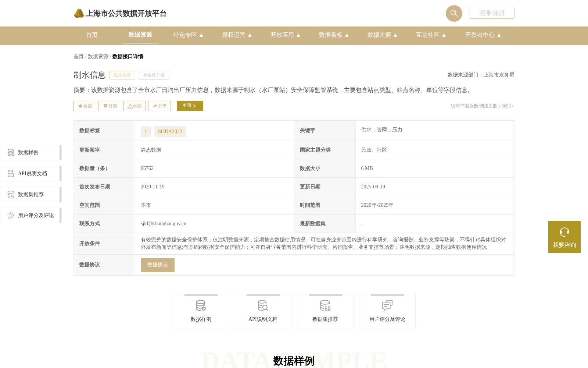The width and height of the screenshot is (588, 368).
Task: Click the 摘要 summary paragraph
Action: coord(273,90)
